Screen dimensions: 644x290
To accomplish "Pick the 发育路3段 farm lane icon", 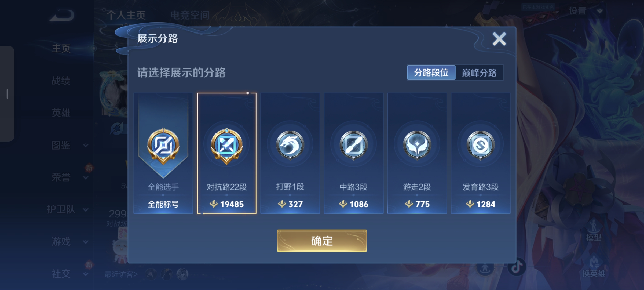I will pyautogui.click(x=481, y=145).
